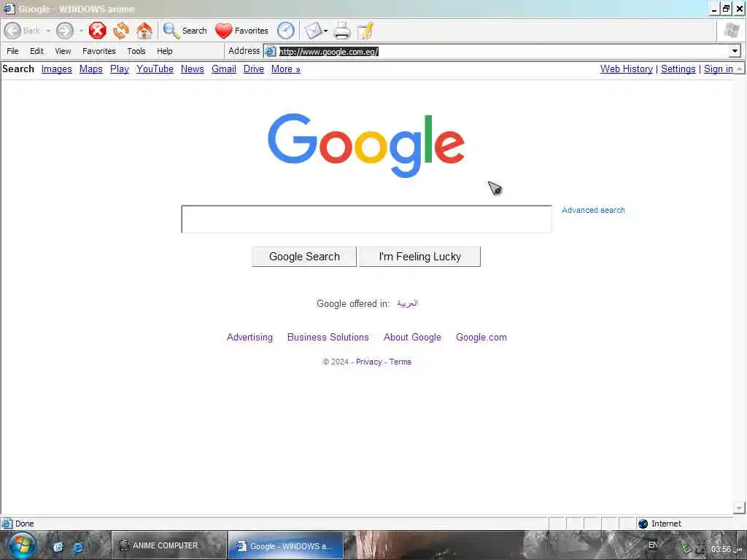Click the show desktop quick launch icon
747x560 pixels.
58,547
